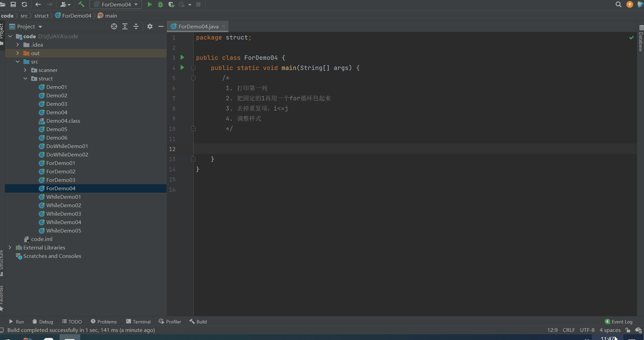Change the CRLF line separator setting

point(569,330)
